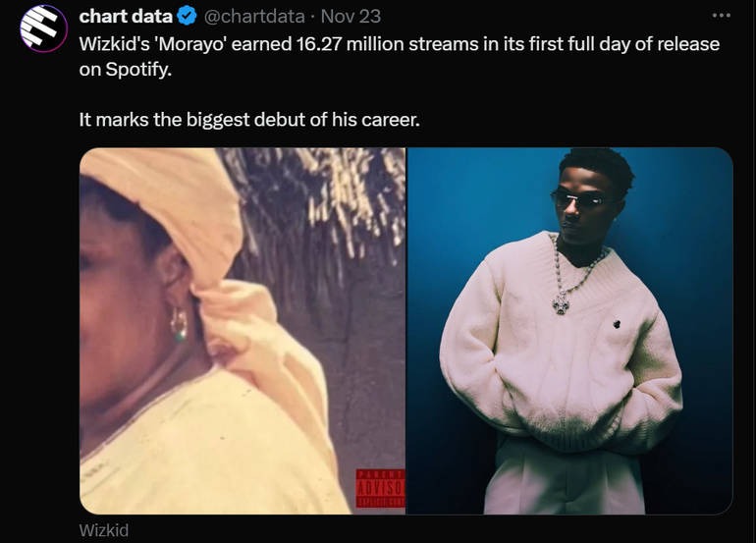This screenshot has width=756, height=543.
Task: Click the blue verified checkmark badge
Action: (x=187, y=17)
